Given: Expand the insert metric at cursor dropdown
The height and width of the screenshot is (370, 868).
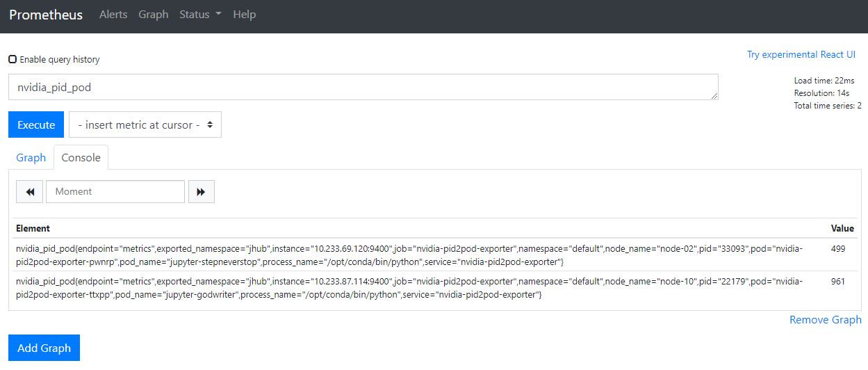Looking at the screenshot, I should pyautogui.click(x=145, y=125).
